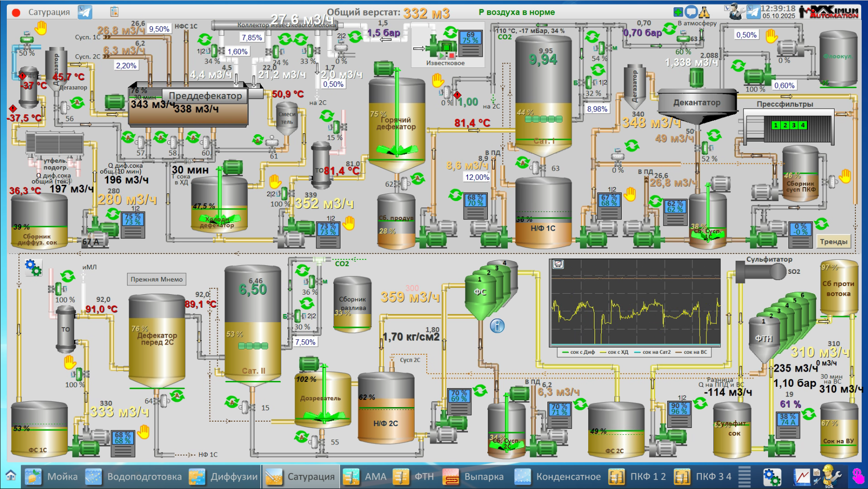Toggle manual hand mode near Сборник сусп ПКФ
This screenshot has width=868, height=489.
point(845,176)
